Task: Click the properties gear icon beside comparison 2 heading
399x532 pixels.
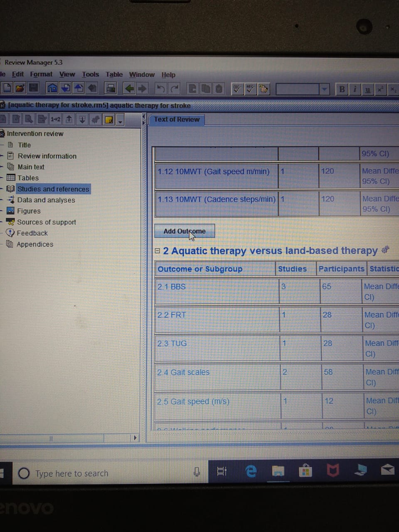Action: [386, 250]
